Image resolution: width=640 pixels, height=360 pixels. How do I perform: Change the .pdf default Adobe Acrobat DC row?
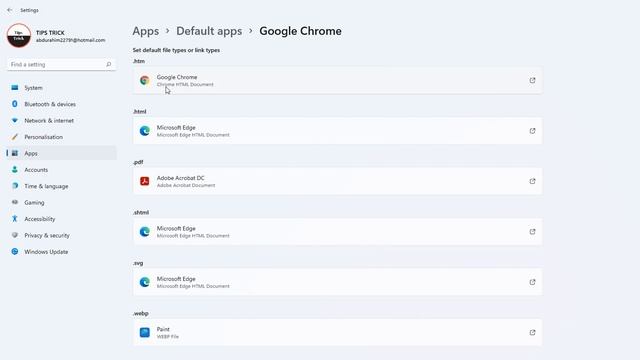coord(338,181)
